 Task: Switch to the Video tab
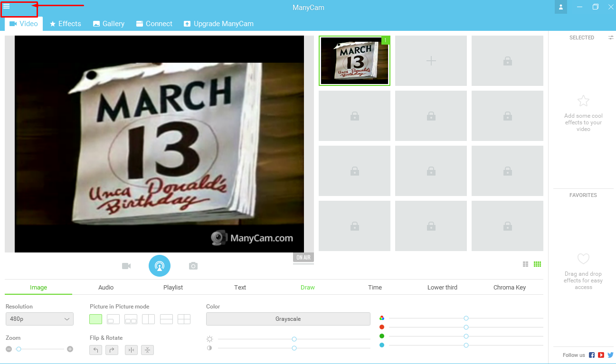point(24,24)
